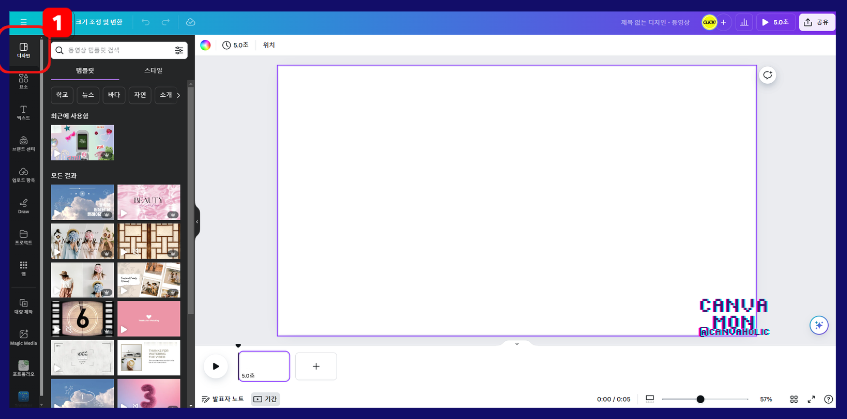Open the insights bar chart icon
The height and width of the screenshot is (419, 847).
744,22
